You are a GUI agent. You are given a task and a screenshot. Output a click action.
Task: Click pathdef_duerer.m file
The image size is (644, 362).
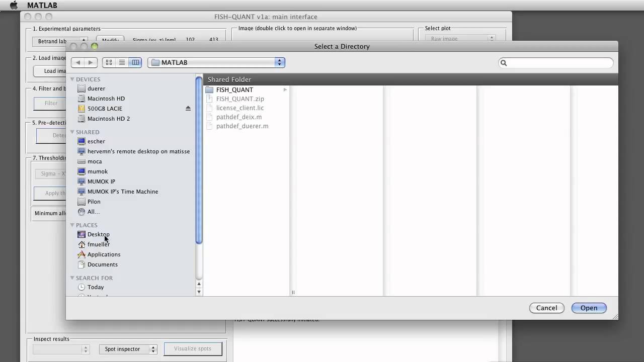click(x=242, y=126)
